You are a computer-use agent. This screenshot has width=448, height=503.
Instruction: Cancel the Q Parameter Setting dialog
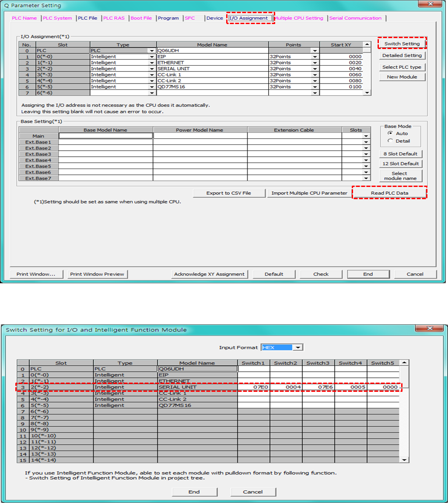point(415,274)
